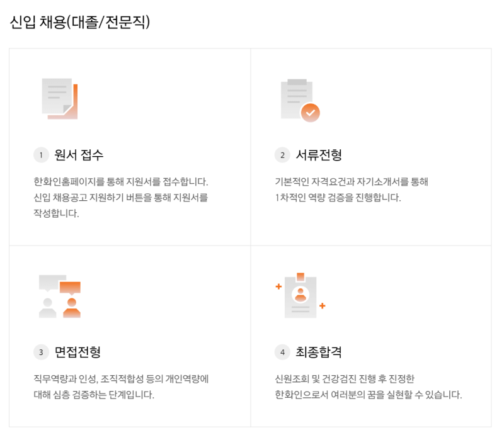The width and height of the screenshot is (504, 435).
Task: Select the step 2 number badge
Action: pyautogui.click(x=282, y=155)
